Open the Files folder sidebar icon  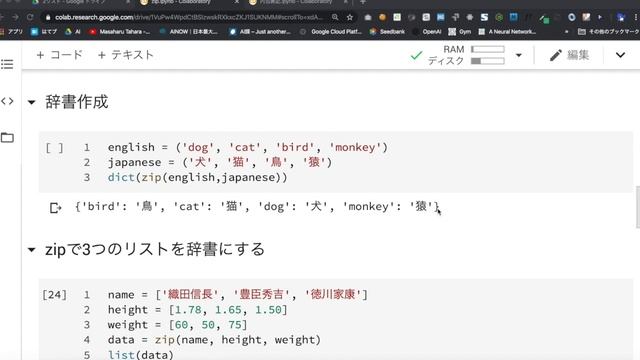pos(7,138)
